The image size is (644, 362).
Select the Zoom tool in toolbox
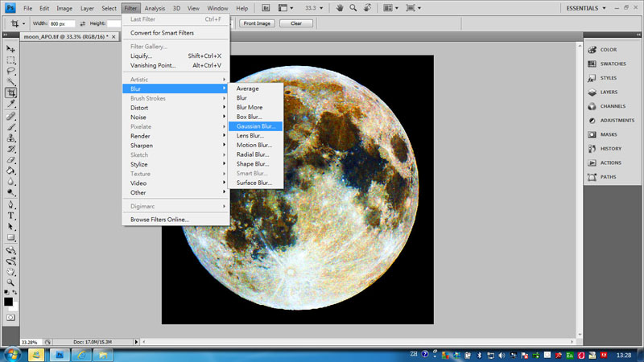(x=11, y=282)
